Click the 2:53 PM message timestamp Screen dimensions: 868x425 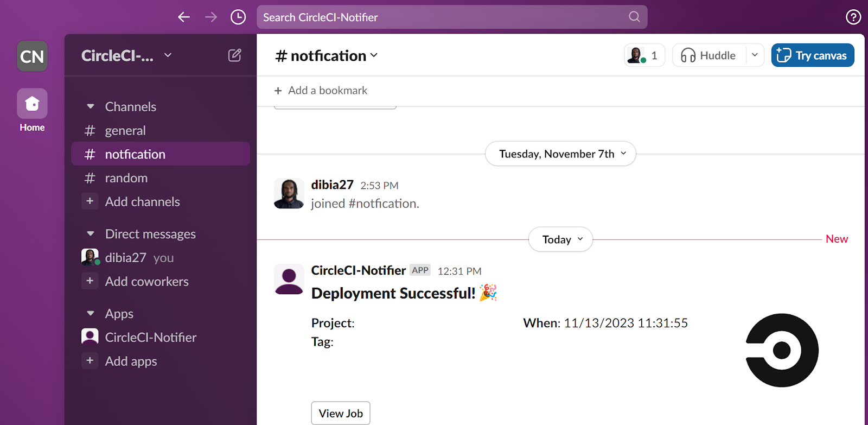click(379, 186)
